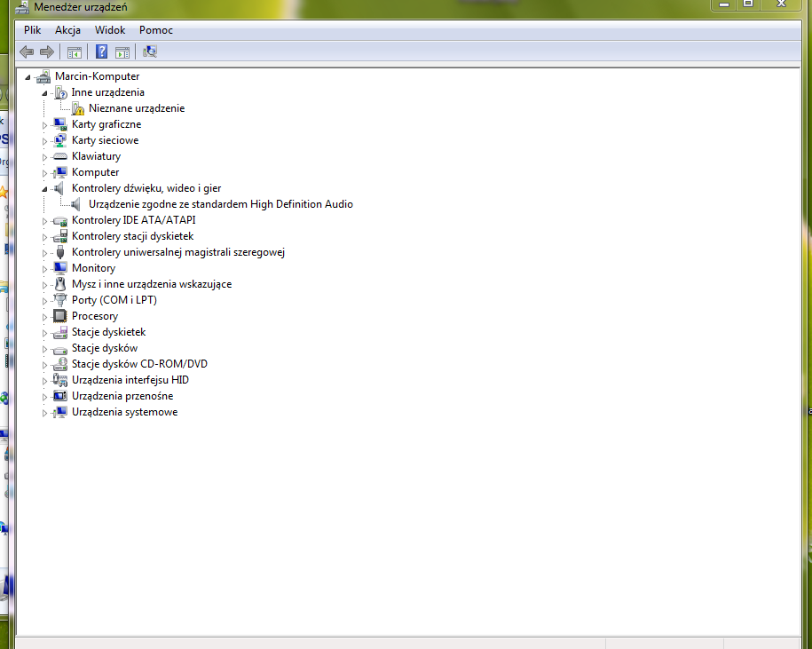Toggle the action pane toolbar icon
The height and width of the screenshot is (649, 812).
point(122,51)
